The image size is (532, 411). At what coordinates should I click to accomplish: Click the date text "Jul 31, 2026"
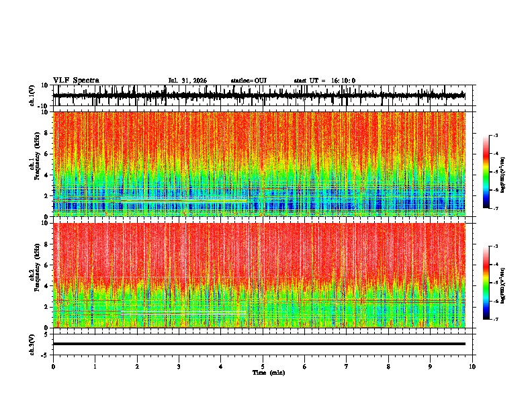pyautogui.click(x=187, y=81)
